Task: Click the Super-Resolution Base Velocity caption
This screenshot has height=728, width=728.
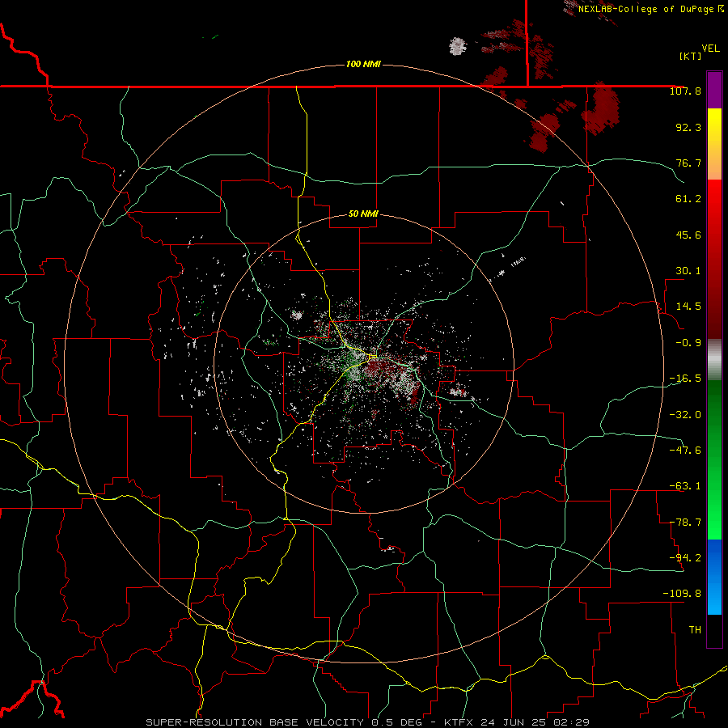Action: [x=367, y=722]
